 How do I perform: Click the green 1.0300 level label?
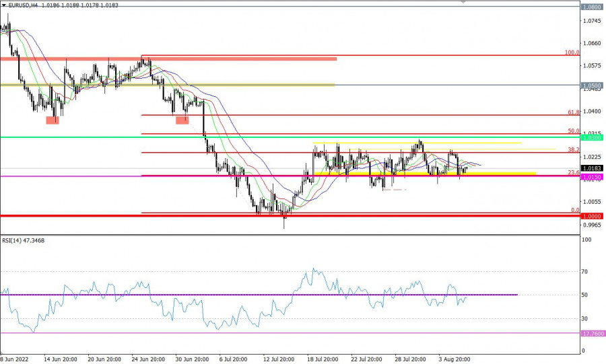click(x=592, y=137)
